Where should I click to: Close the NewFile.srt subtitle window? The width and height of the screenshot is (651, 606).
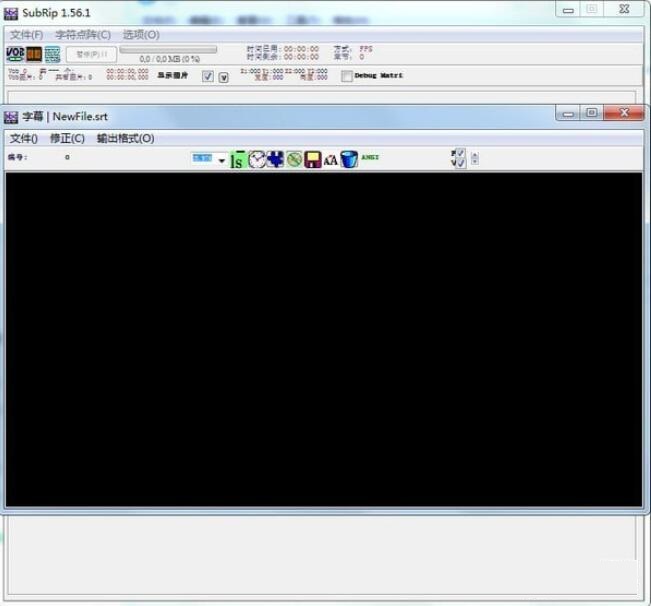(x=624, y=113)
